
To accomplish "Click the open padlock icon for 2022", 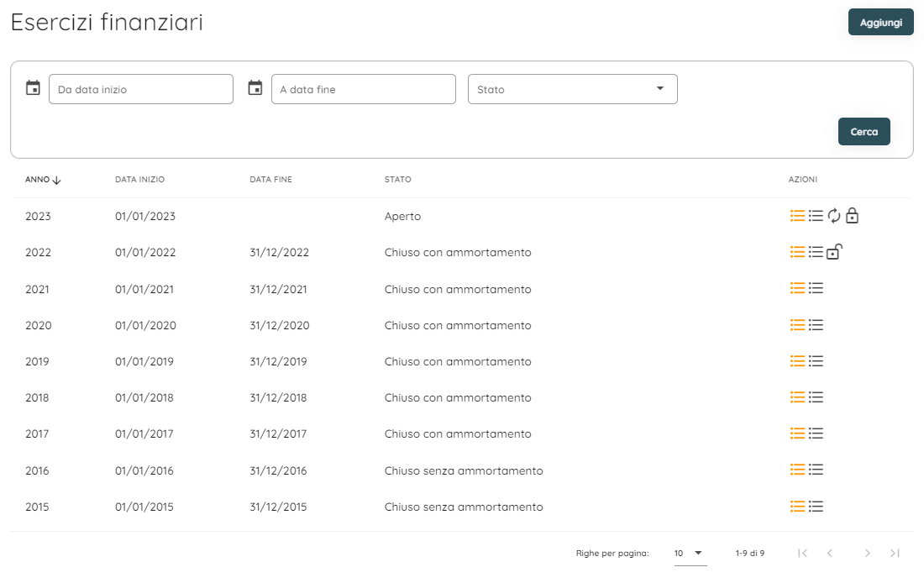I will [x=833, y=252].
